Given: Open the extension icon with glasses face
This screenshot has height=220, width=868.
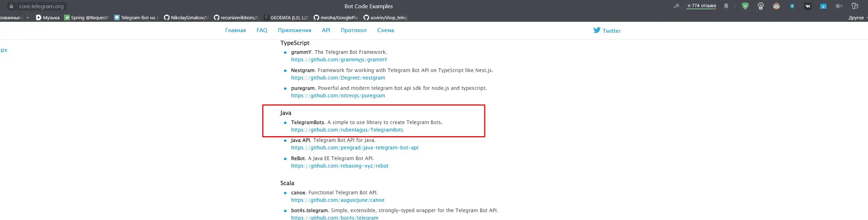Looking at the screenshot, I should (x=776, y=6).
